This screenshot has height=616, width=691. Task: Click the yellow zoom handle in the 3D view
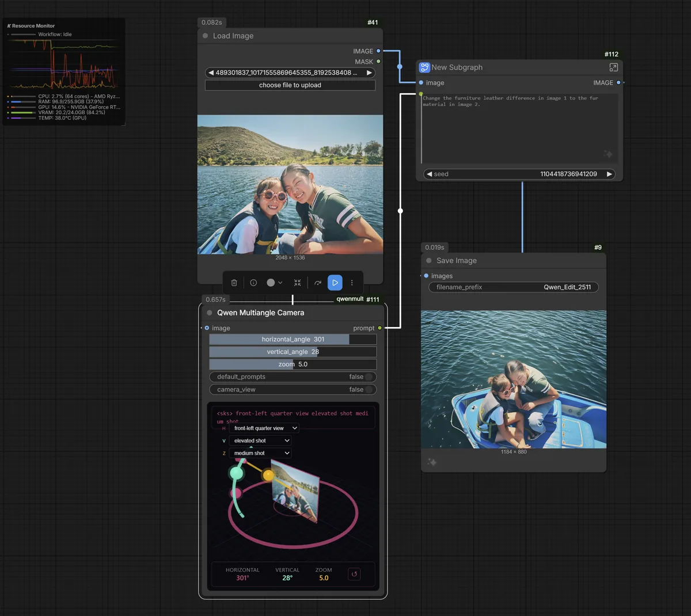[268, 476]
